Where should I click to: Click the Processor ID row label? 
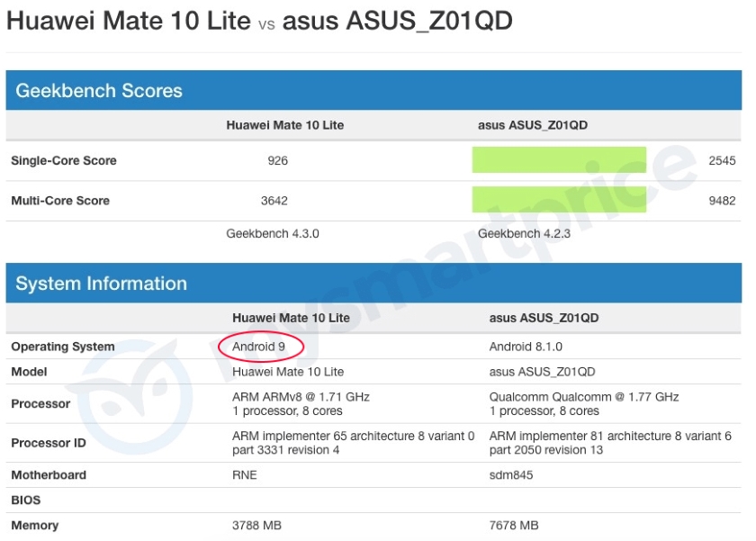[49, 443]
